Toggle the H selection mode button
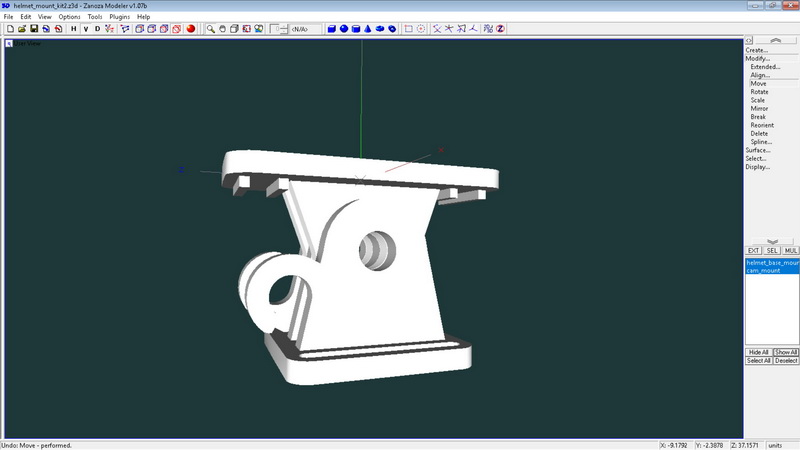The height and width of the screenshot is (450, 800). coord(73,29)
